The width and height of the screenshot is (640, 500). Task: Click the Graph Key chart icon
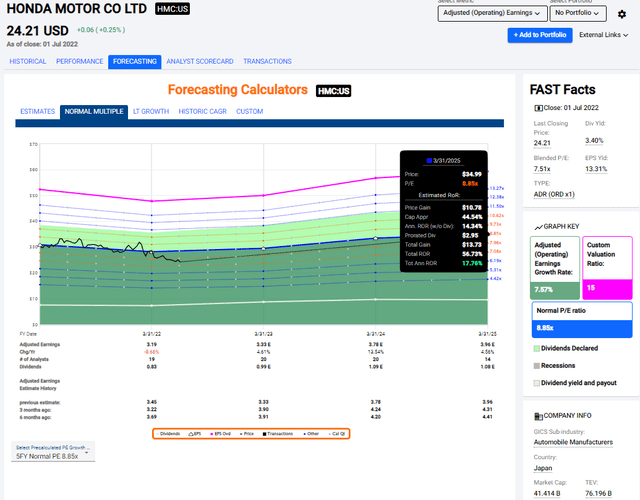(x=538, y=227)
